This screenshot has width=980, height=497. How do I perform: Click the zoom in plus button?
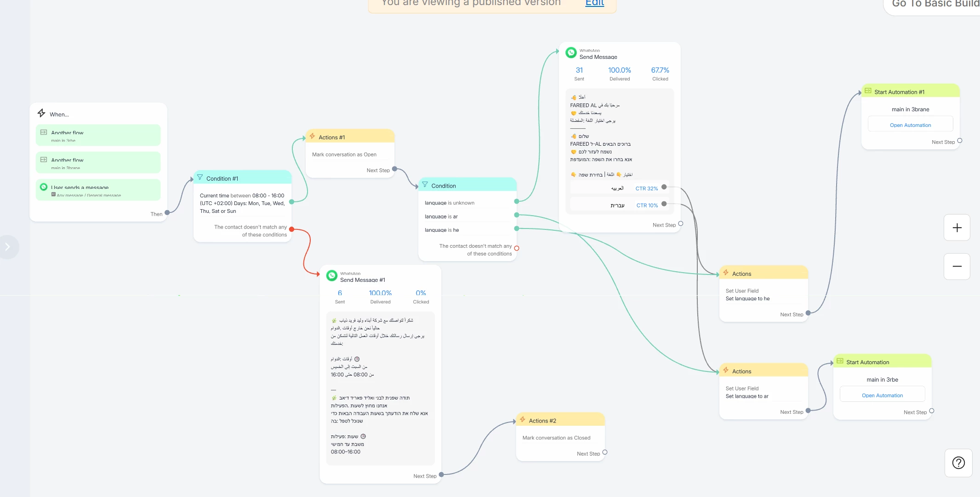click(x=957, y=228)
